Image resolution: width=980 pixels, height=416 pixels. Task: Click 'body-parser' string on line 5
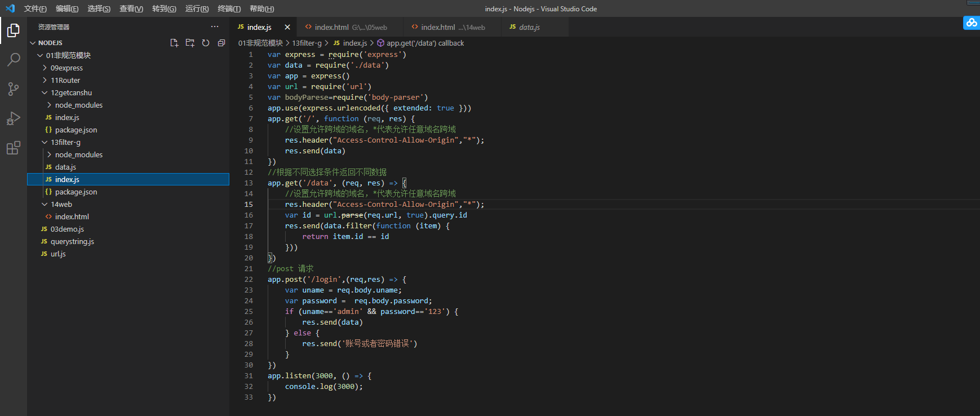pos(395,97)
